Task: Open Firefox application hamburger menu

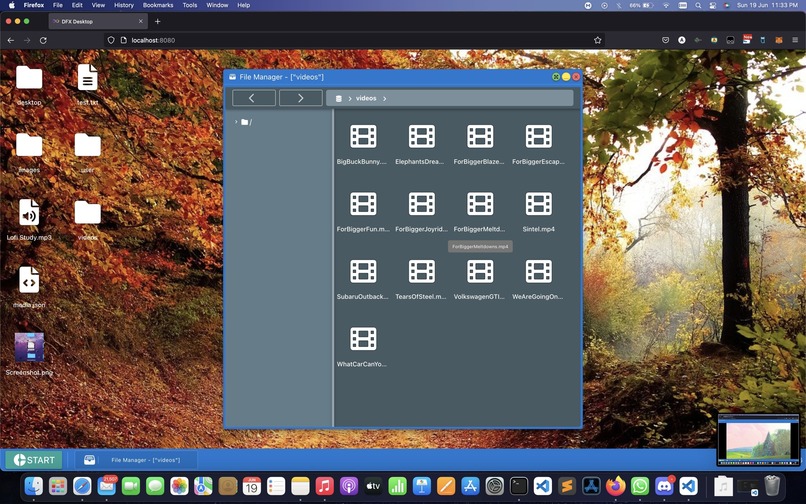Action: click(795, 40)
